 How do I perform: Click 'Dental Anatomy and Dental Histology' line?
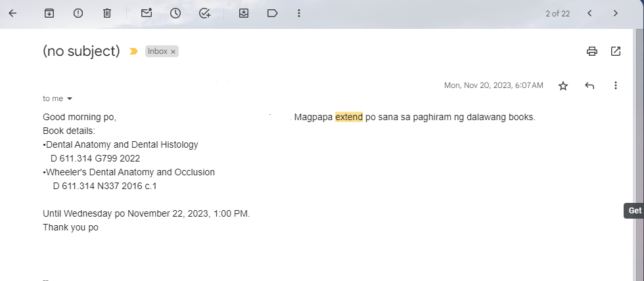tap(120, 144)
